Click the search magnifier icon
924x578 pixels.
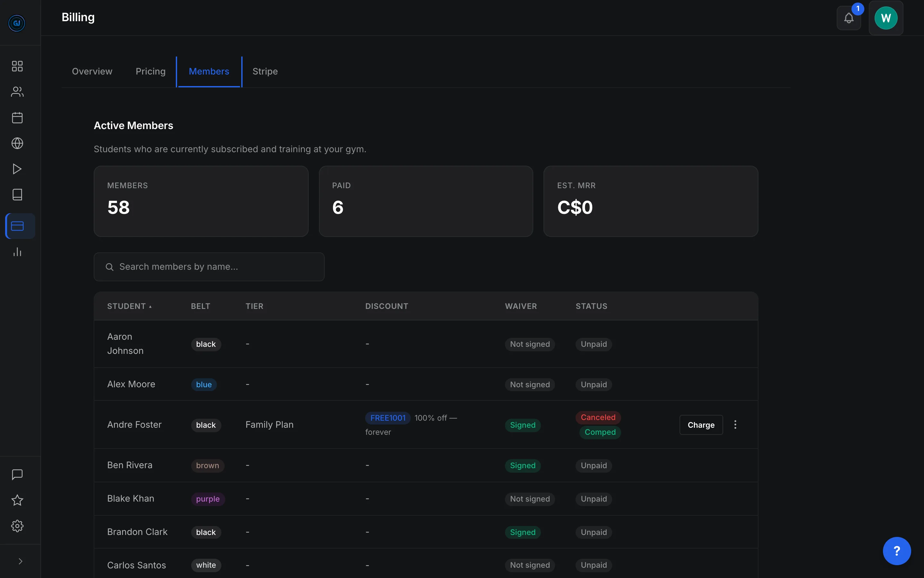click(110, 267)
